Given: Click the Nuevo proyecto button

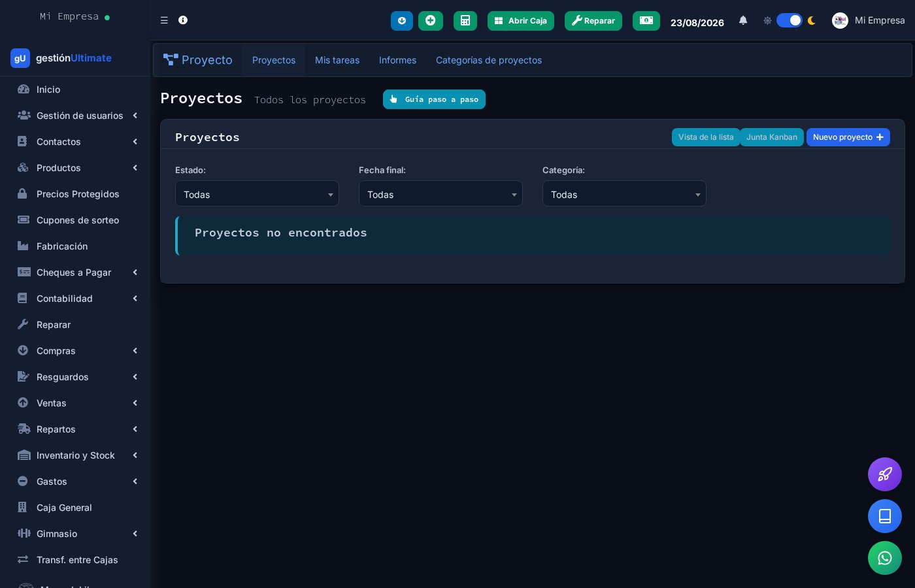Looking at the screenshot, I should [x=848, y=137].
